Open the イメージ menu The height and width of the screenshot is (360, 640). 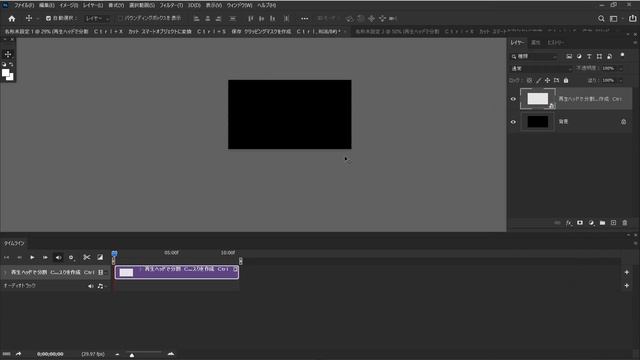pyautogui.click(x=69, y=5)
